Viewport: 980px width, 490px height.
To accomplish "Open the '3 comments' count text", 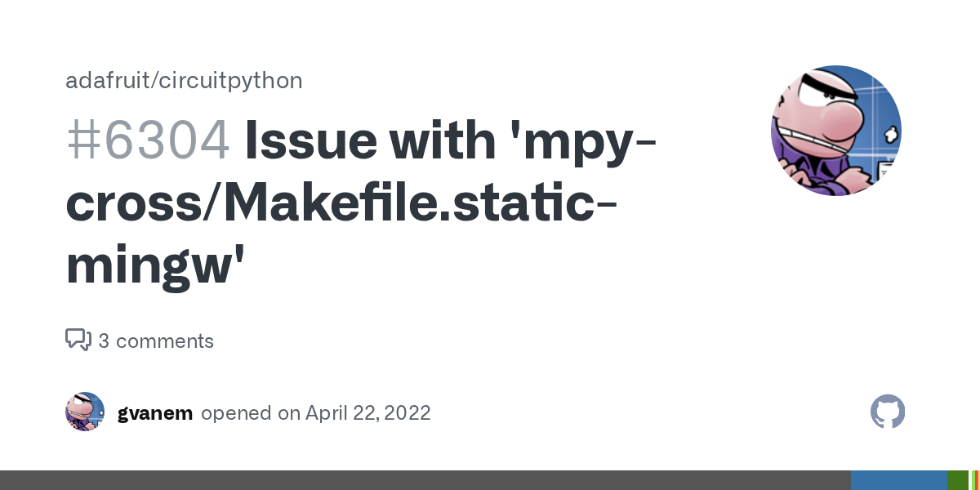I will 156,341.
